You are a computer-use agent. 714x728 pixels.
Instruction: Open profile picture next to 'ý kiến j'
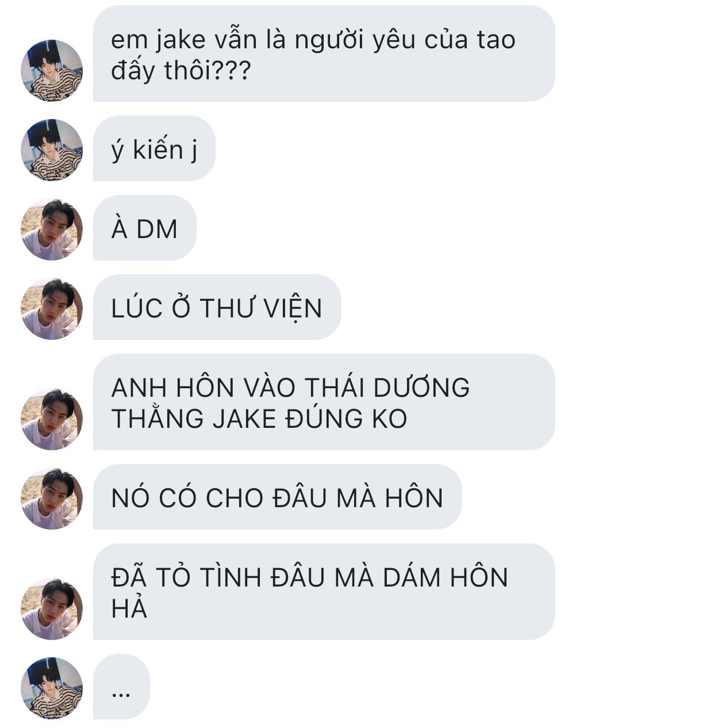pos(52,150)
